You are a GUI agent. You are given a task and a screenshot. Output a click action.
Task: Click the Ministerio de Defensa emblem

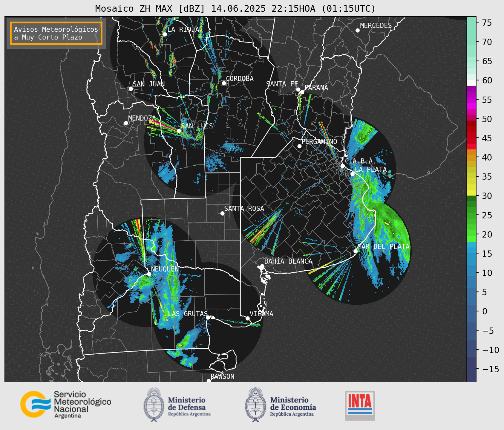pyautogui.click(x=154, y=405)
